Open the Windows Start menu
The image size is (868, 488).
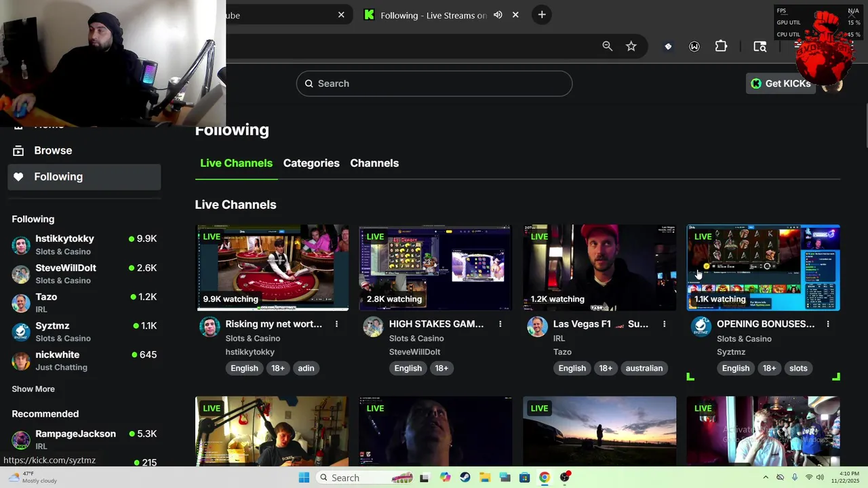(304, 478)
